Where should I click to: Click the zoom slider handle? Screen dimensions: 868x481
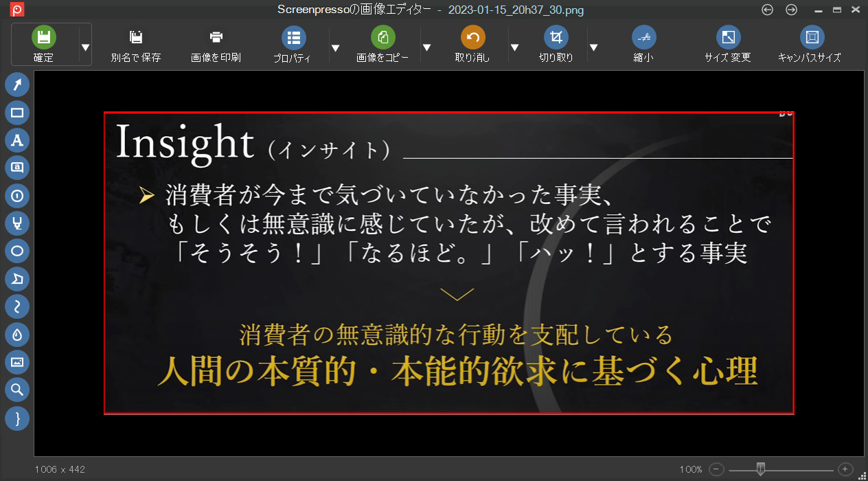point(760,469)
